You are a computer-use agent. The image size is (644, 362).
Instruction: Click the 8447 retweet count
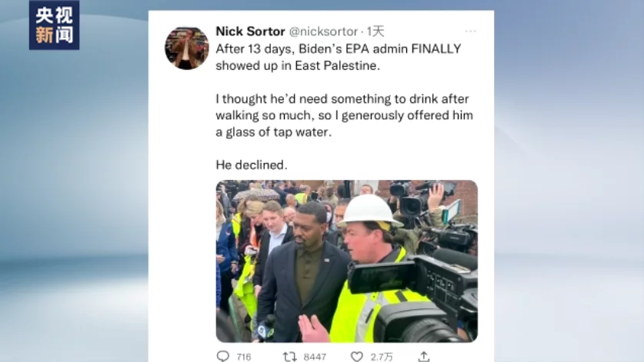pos(315,357)
